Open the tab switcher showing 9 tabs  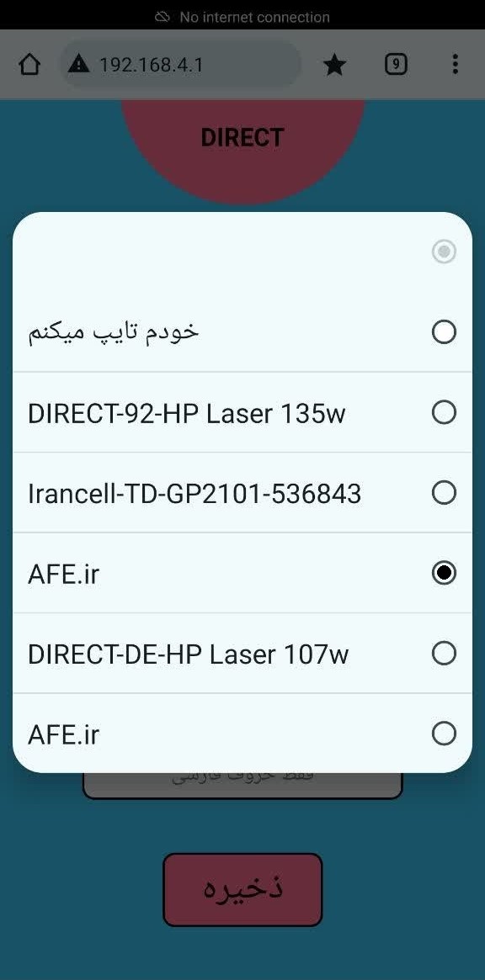(396, 64)
